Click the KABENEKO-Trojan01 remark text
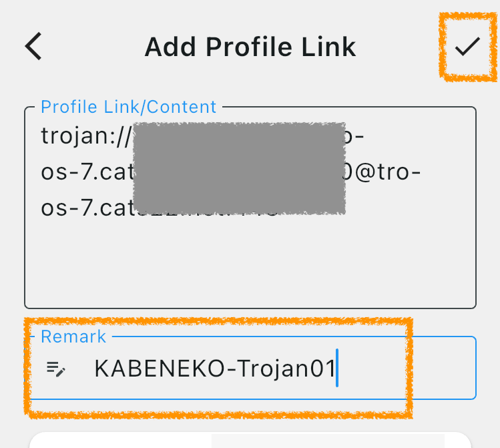Screen dimensions: 500x448 click(x=214, y=369)
